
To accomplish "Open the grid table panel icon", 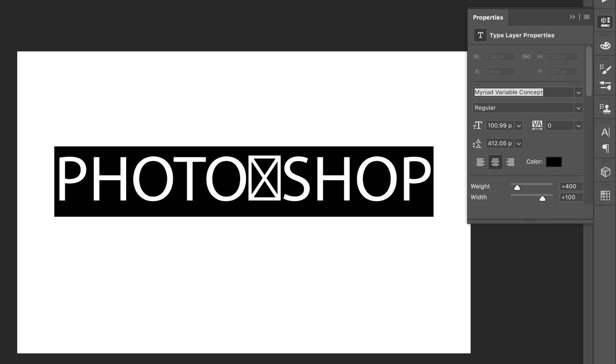I will 606,195.
